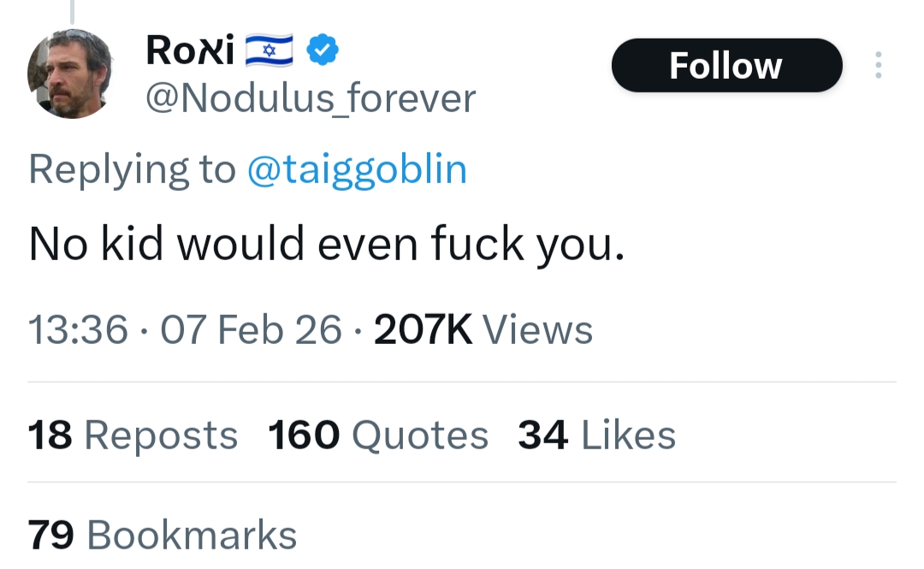Click the @Nodulus_forever handle

click(x=311, y=98)
